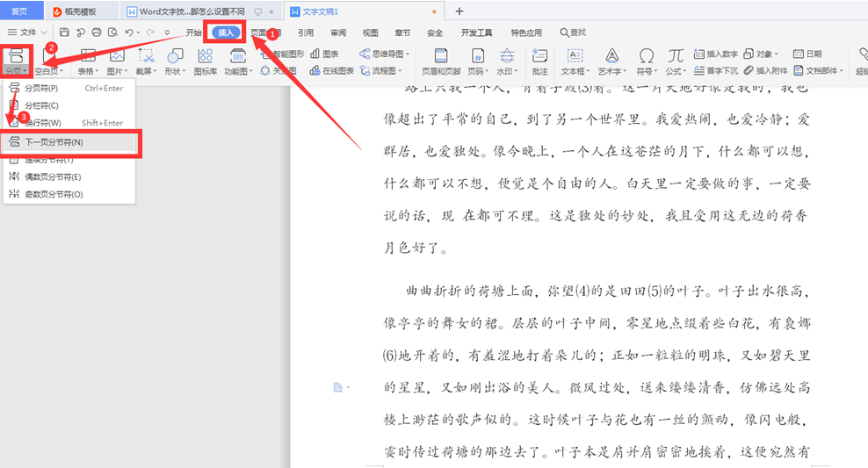The height and width of the screenshot is (468, 868).
Task: Open the 形状 shapes tool
Action: [x=175, y=61]
